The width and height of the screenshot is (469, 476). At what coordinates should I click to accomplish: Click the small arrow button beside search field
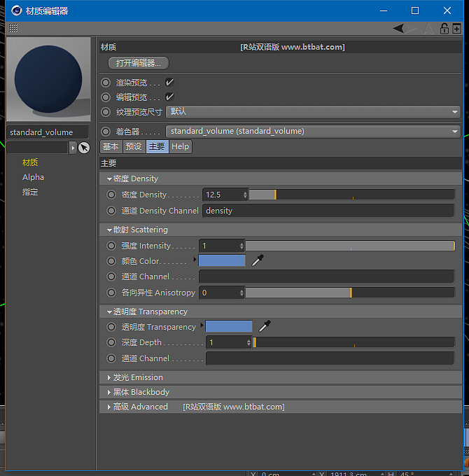pyautogui.click(x=73, y=148)
